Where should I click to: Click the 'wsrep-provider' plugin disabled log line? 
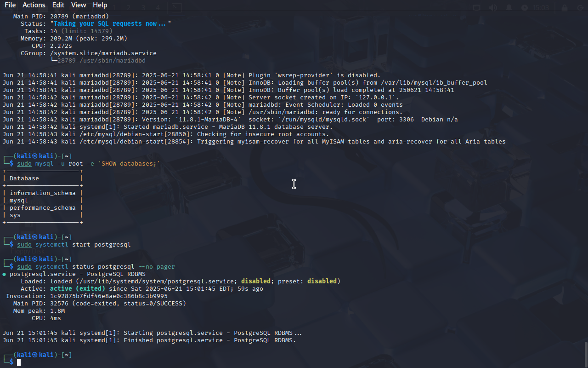(x=192, y=75)
